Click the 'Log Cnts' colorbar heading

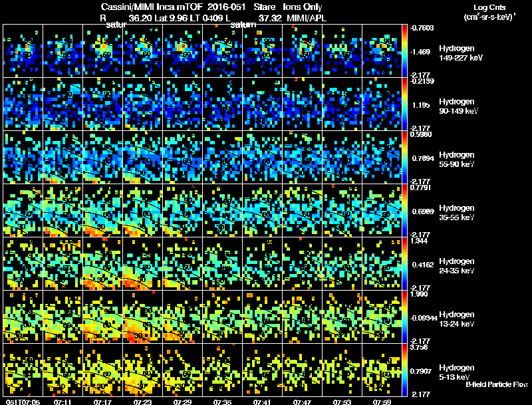pos(489,7)
